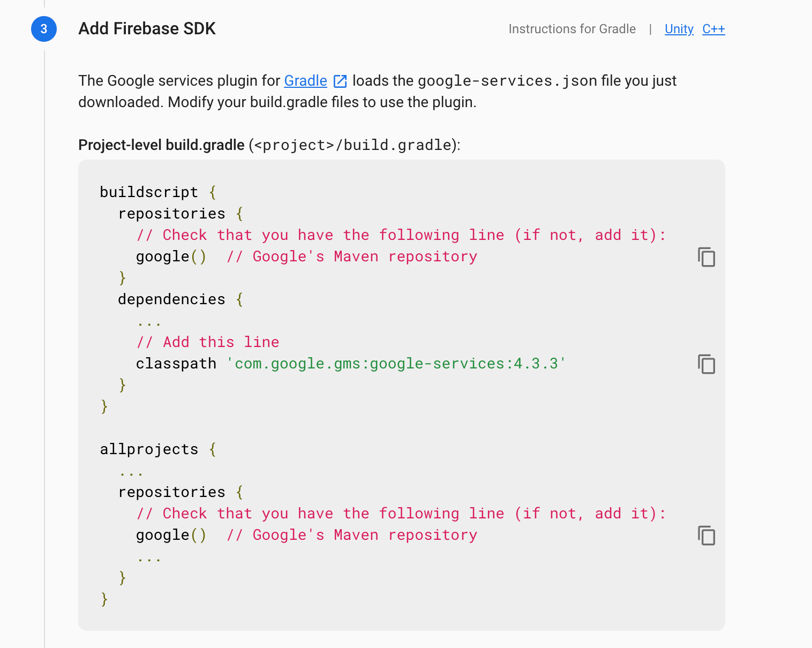The width and height of the screenshot is (812, 648).
Task: Click the step 3 numbered circle badge
Action: [x=44, y=29]
